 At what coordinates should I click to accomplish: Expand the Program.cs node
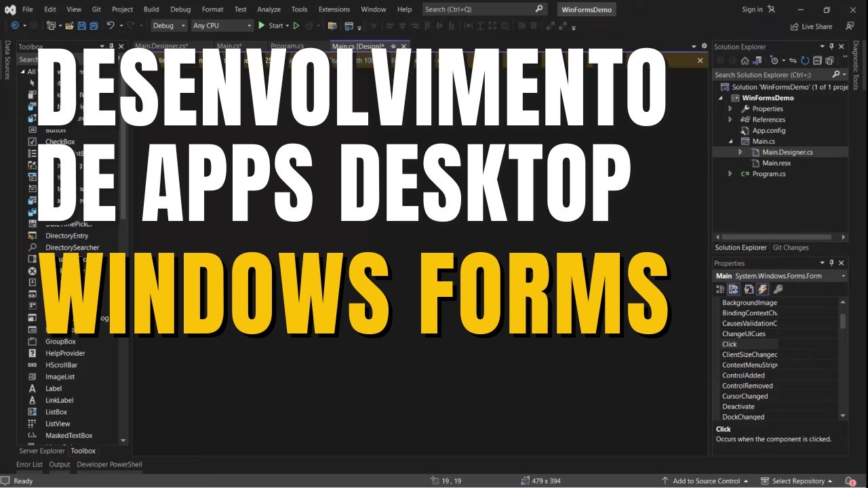(730, 174)
